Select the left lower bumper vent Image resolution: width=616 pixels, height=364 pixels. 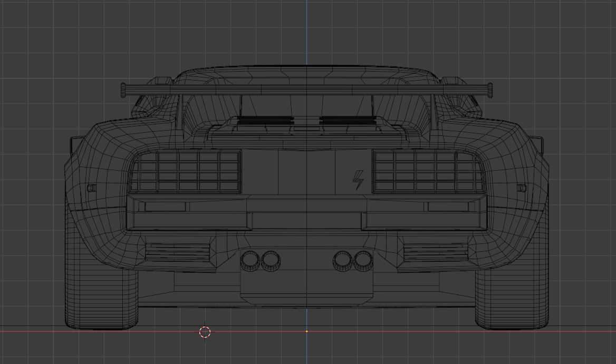tap(178, 252)
